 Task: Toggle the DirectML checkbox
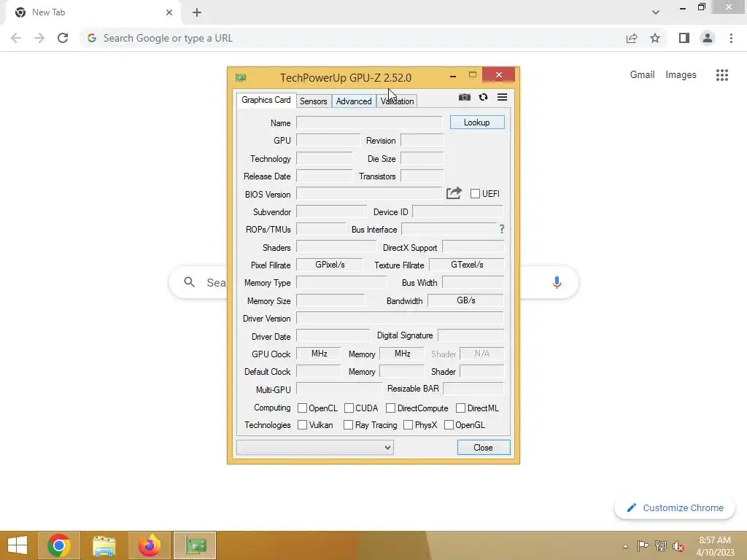(x=461, y=408)
